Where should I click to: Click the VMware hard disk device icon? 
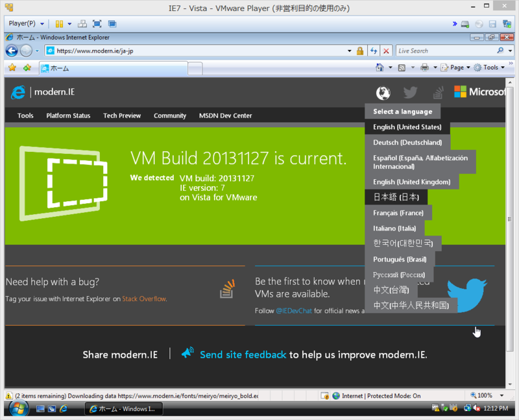465,24
